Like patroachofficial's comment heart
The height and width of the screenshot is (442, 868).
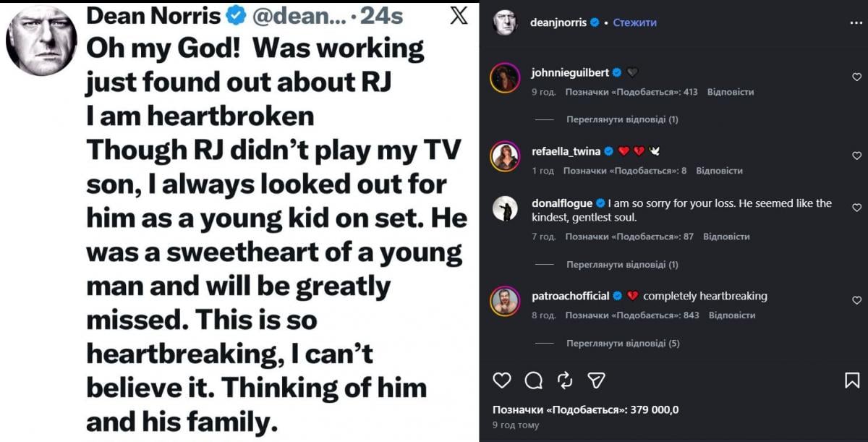pyautogui.click(x=857, y=300)
